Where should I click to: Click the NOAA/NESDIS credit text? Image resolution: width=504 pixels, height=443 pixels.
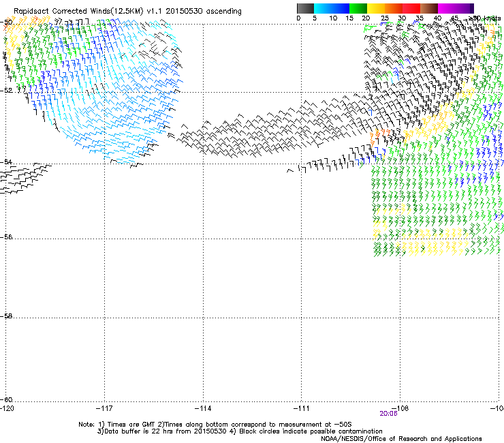coord(401,439)
